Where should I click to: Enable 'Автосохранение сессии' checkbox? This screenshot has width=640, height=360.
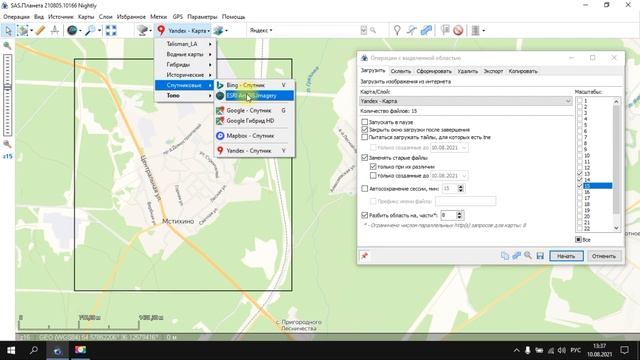[364, 189]
